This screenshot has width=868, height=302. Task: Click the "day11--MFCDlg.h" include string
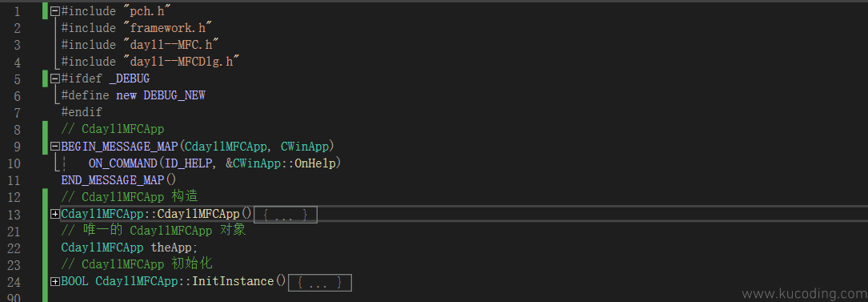point(181,62)
